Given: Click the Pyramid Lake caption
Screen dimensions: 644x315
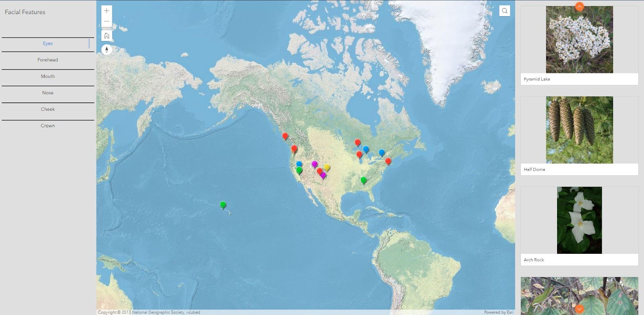Looking at the screenshot, I should coord(537,79).
